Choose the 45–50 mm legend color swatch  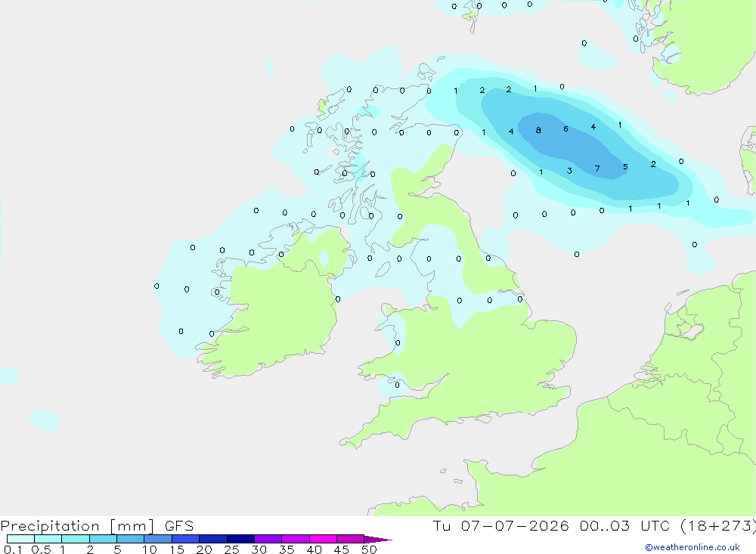pyautogui.click(x=351, y=539)
